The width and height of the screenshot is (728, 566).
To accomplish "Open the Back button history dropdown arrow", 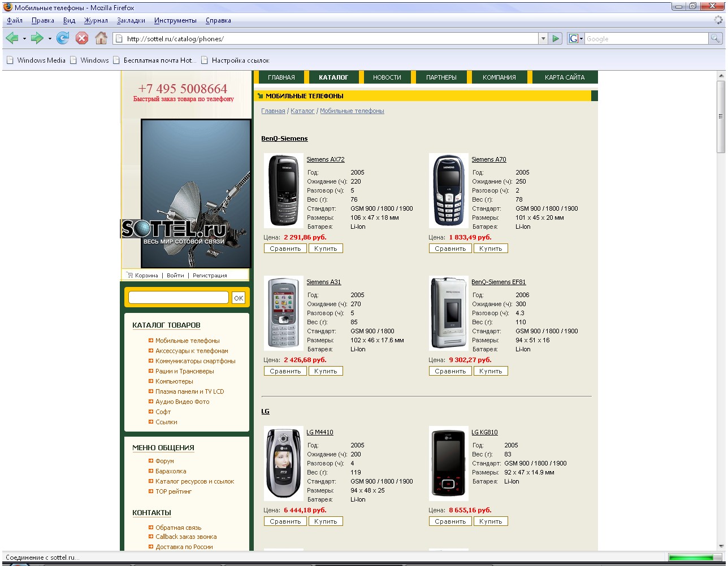I will 24,39.
